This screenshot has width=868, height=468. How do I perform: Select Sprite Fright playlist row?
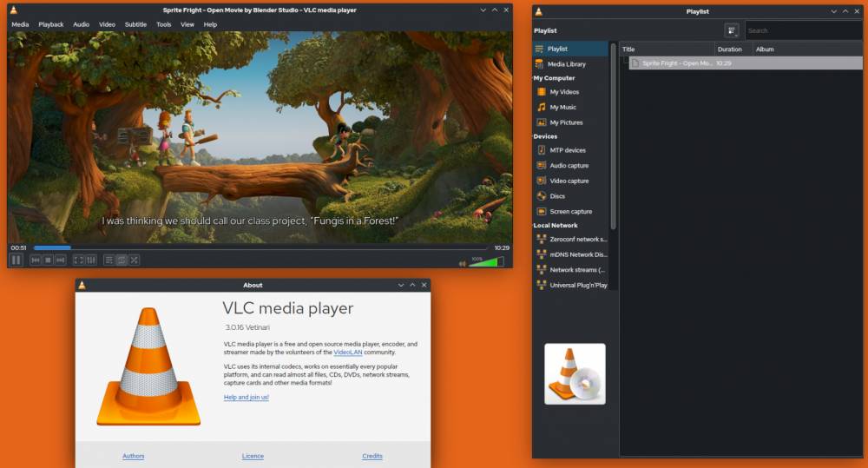(746, 63)
